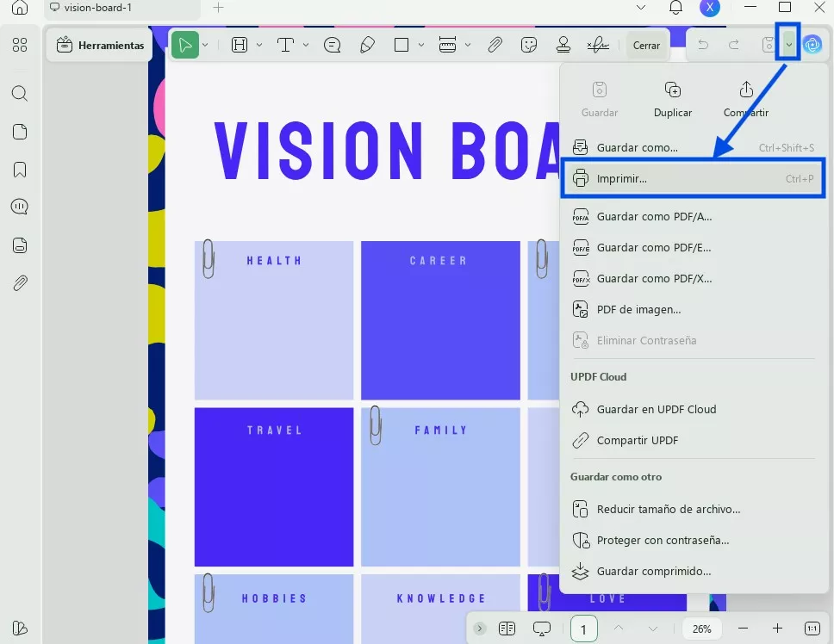
Task: Click the Guardar button in menu
Action: pos(600,99)
